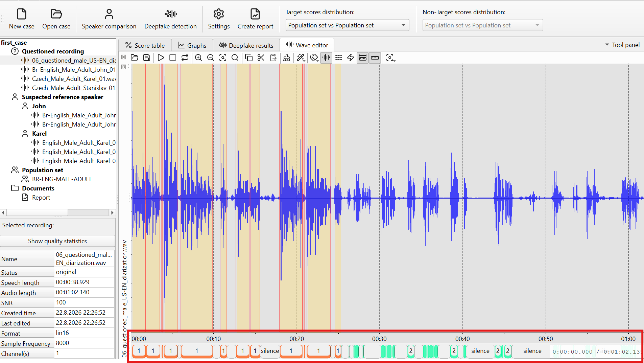The width and height of the screenshot is (644, 363).
Task: Click the lightning bolt icon
Action: [351, 58]
